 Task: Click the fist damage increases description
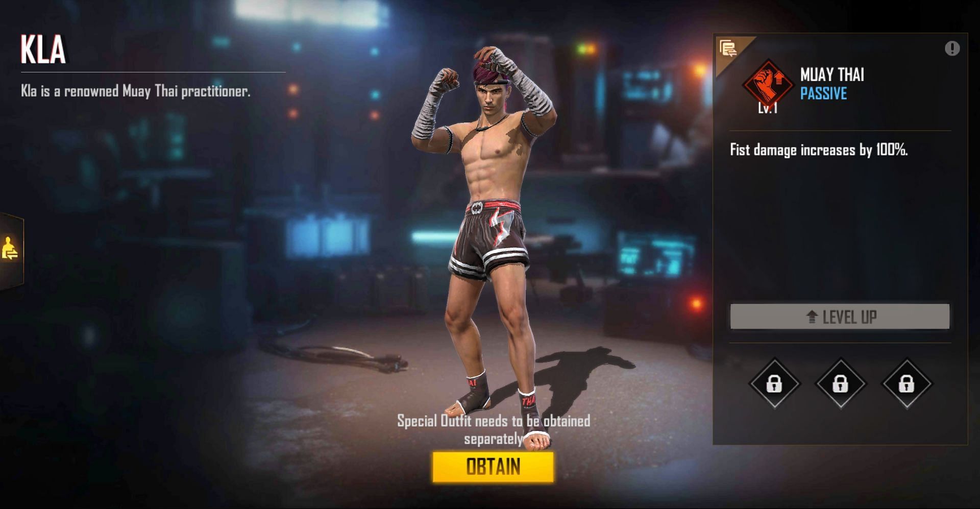pyautogui.click(x=819, y=150)
